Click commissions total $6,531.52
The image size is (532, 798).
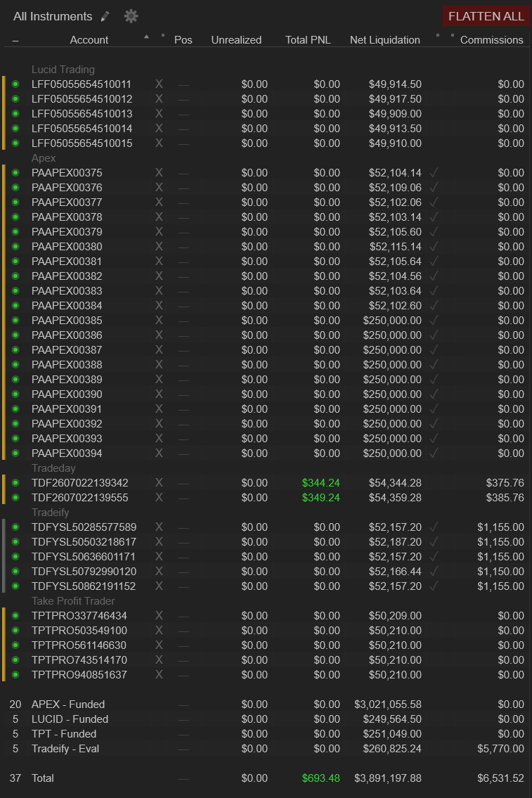500,778
